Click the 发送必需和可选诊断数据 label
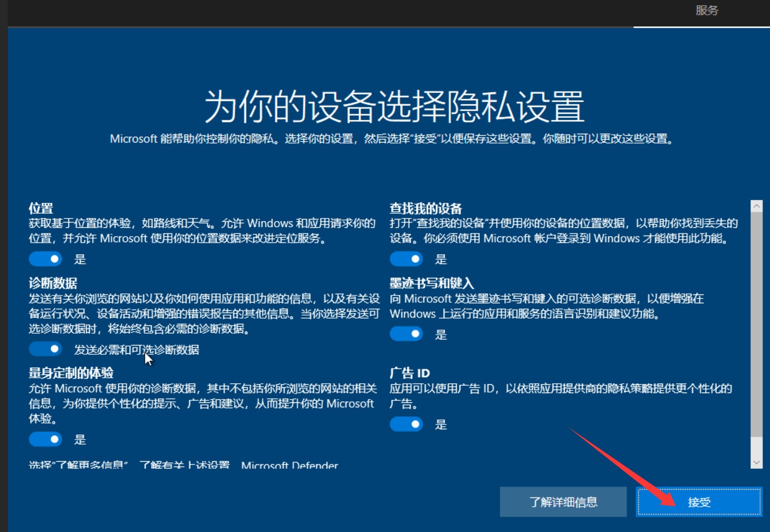 137,350
